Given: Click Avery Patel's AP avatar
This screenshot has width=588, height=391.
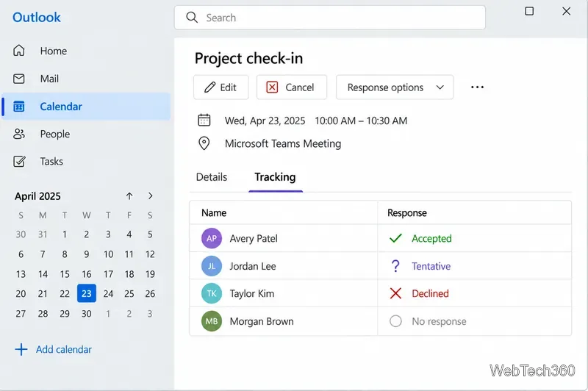Looking at the screenshot, I should tap(212, 238).
